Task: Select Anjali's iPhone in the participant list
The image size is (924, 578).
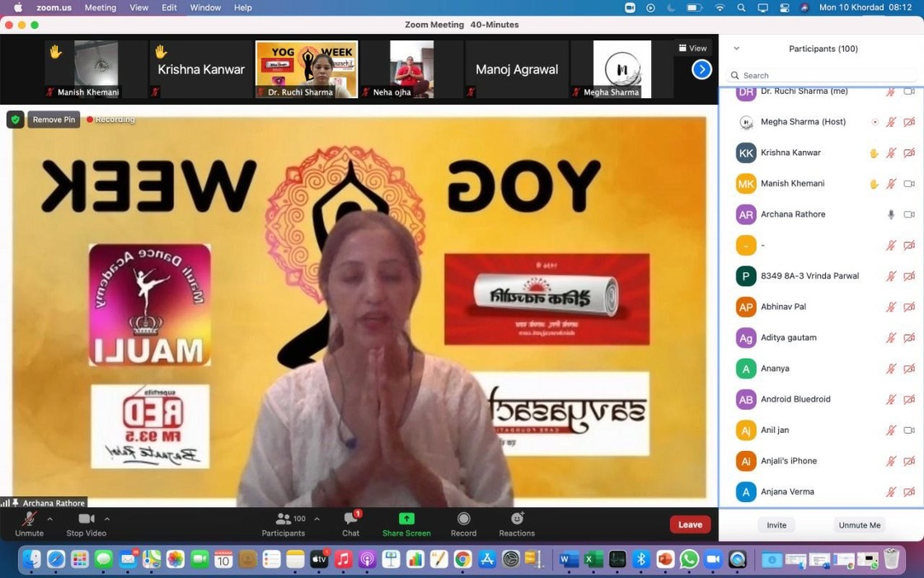Action: click(822, 462)
